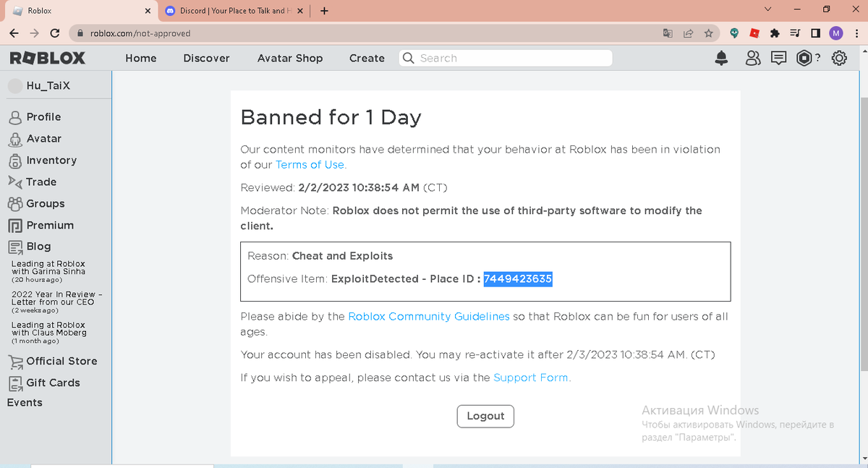Screen dimensions: 868x468
Task: Share this page using the address bar icon
Action: (688, 33)
